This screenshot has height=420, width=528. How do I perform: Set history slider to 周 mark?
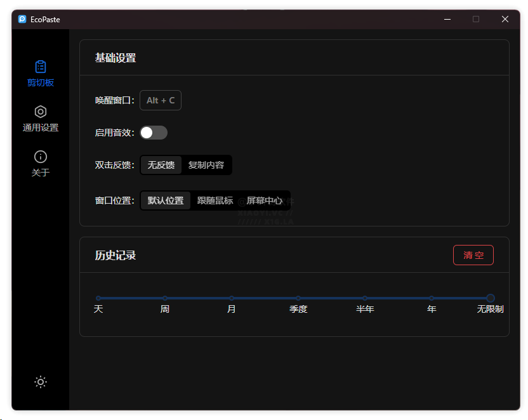tap(165, 298)
